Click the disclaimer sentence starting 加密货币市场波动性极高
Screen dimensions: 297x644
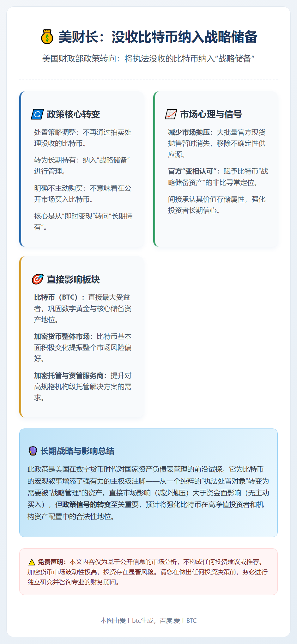(94, 572)
